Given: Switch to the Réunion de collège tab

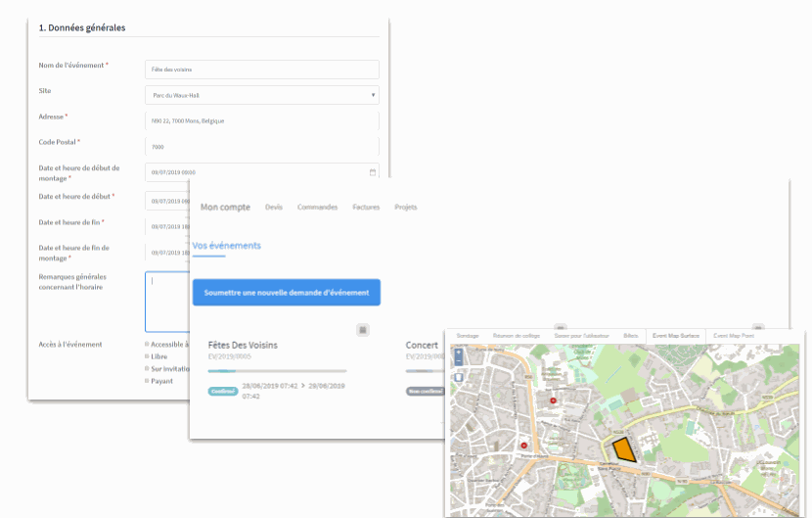Looking at the screenshot, I should click(517, 336).
